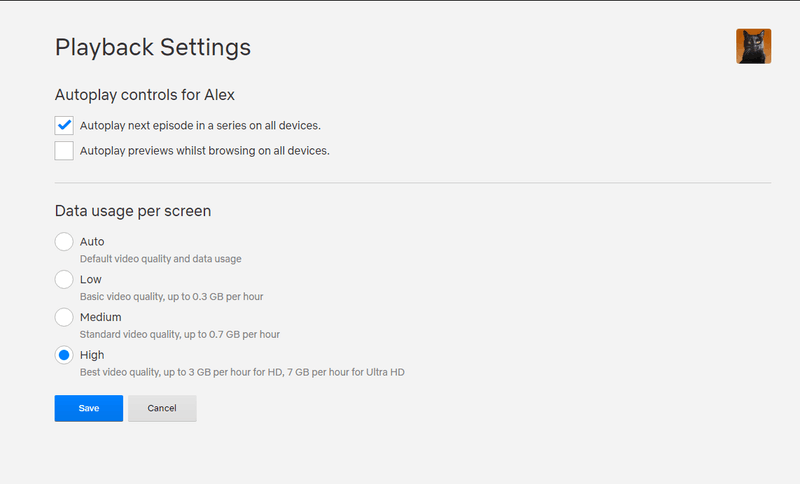Click the 'Best video quality' description text
The height and width of the screenshot is (484, 800).
(241, 372)
